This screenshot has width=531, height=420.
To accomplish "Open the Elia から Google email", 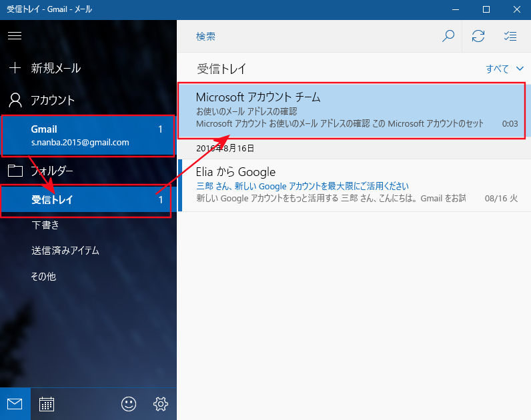I will (x=354, y=185).
